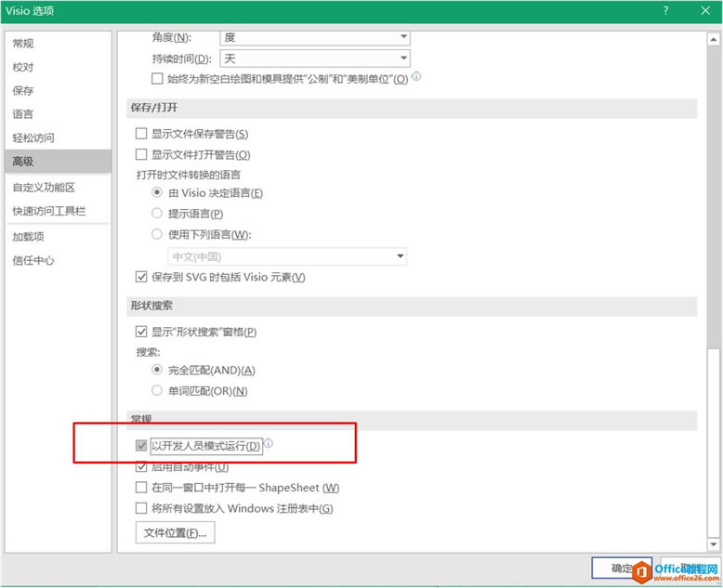Choose 提示语言 radio option
This screenshot has height=588, width=723.
(157, 214)
